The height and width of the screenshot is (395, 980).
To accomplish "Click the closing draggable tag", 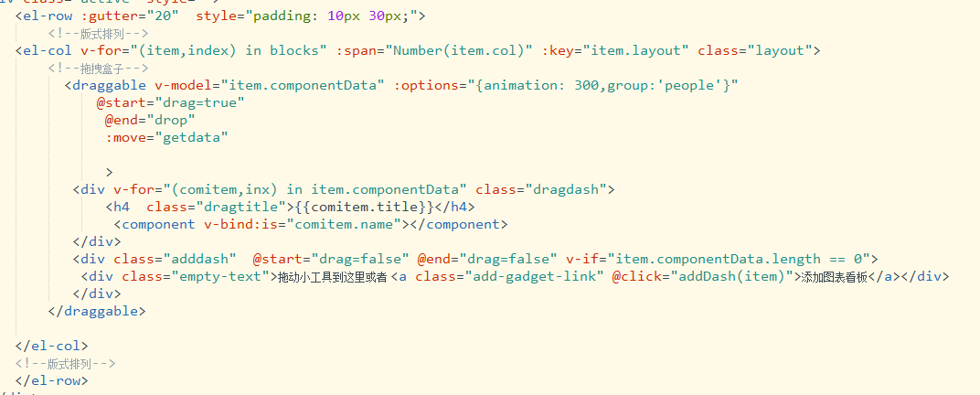I will 96,311.
